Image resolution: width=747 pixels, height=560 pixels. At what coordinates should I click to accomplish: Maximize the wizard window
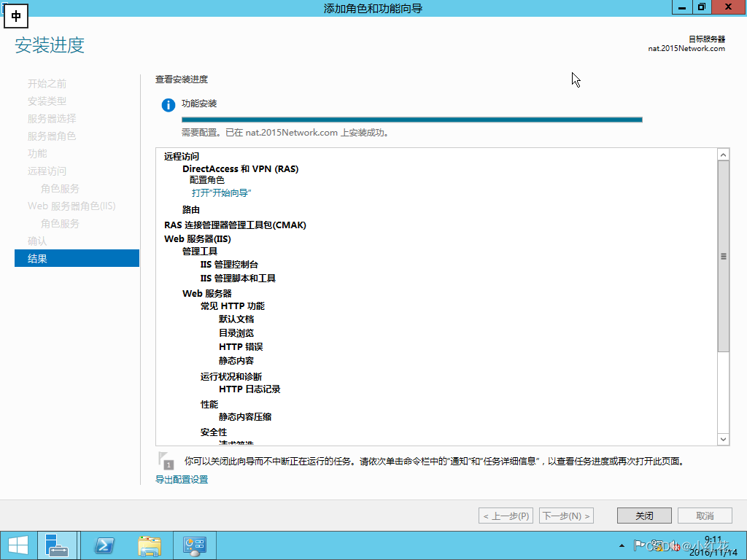tap(701, 7)
